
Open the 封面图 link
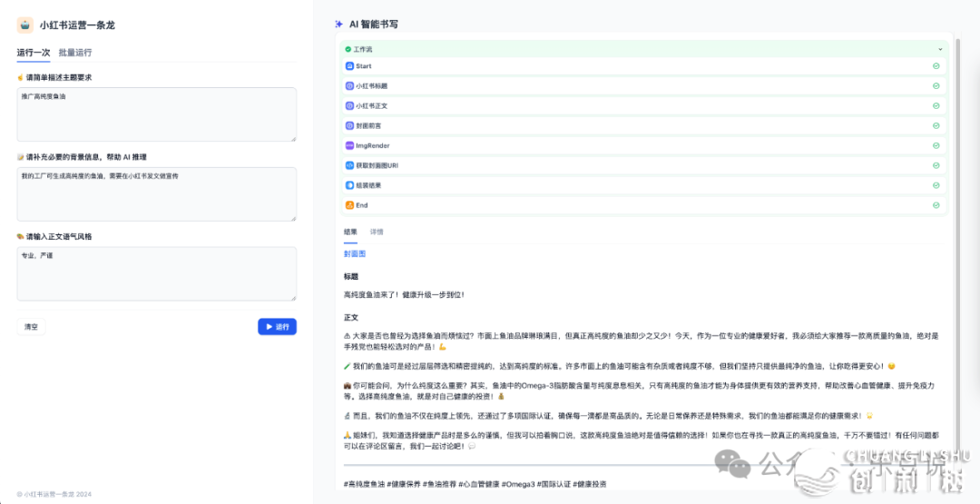pyautogui.click(x=355, y=254)
